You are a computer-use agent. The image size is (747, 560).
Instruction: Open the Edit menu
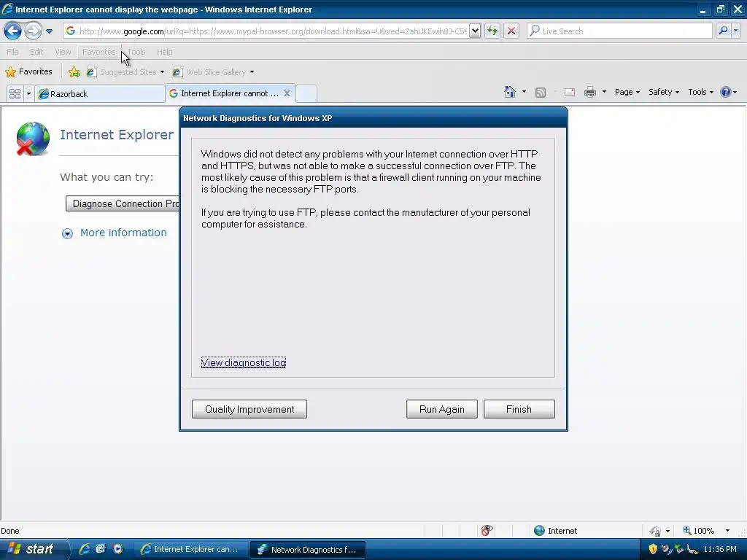tap(36, 52)
